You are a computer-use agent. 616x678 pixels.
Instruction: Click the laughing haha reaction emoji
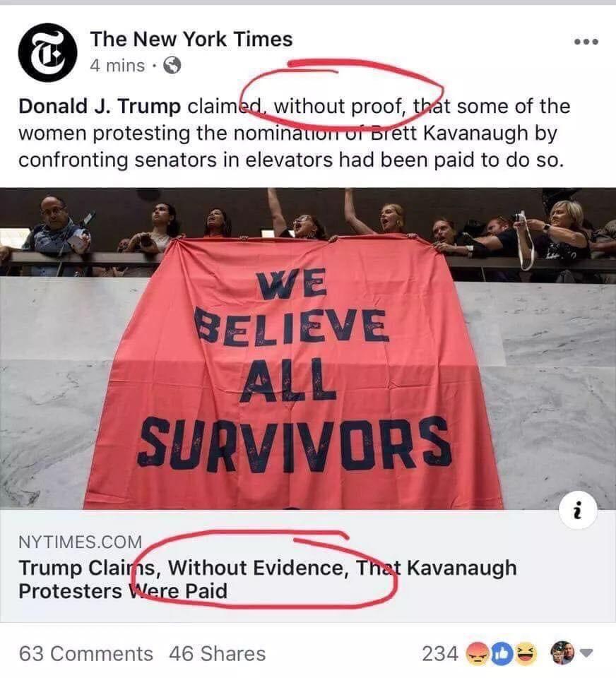click(525, 654)
